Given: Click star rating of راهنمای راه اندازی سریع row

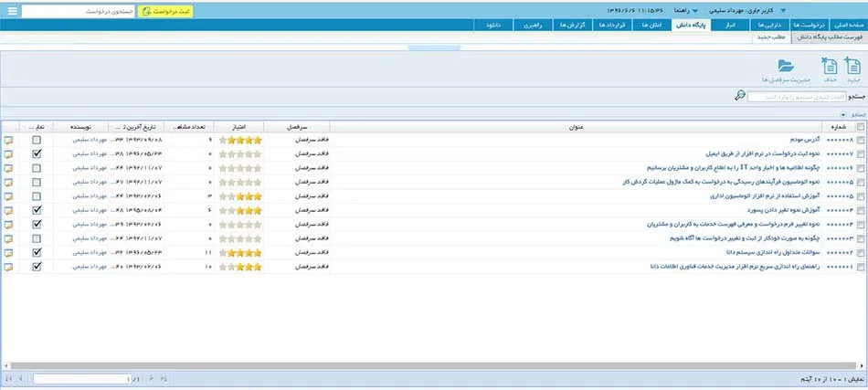Looking at the screenshot, I should click(x=240, y=267).
